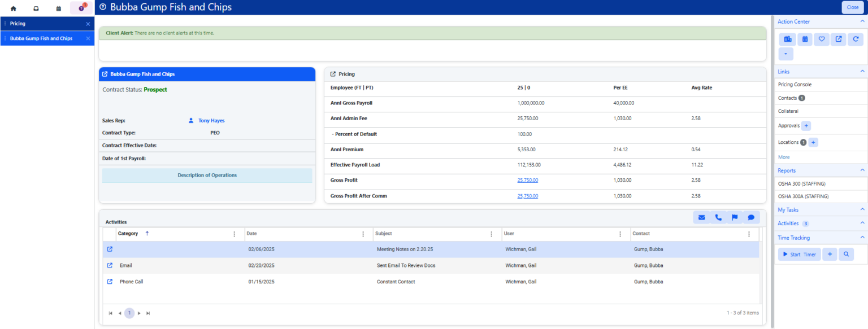Viewport: 868px width, 329px height.
Task: Expand the dropdown arrow under Action Center icons
Action: click(785, 54)
